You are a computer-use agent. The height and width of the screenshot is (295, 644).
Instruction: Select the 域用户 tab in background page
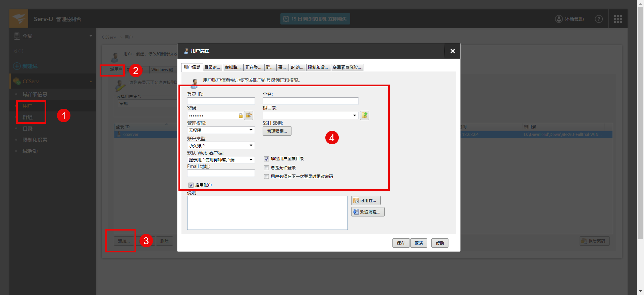[x=116, y=69]
